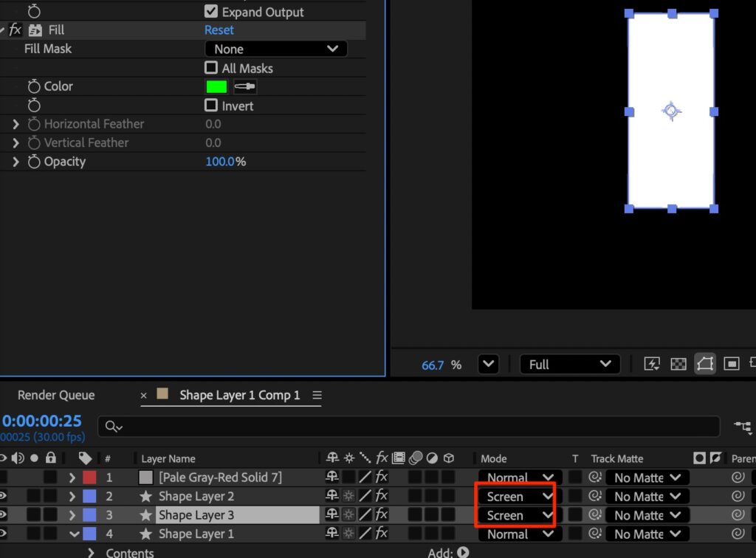Click the Fast Previews icon
Screen dimensions: 756x558
click(652, 364)
